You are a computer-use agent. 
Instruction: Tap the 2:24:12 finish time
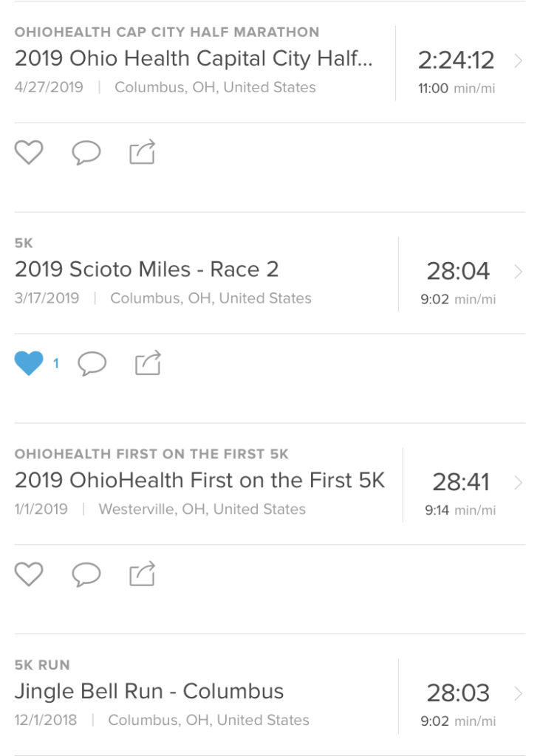(x=456, y=61)
